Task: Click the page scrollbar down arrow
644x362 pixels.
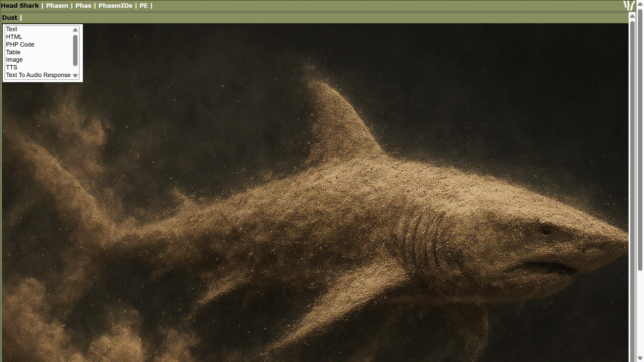Action: point(640,358)
